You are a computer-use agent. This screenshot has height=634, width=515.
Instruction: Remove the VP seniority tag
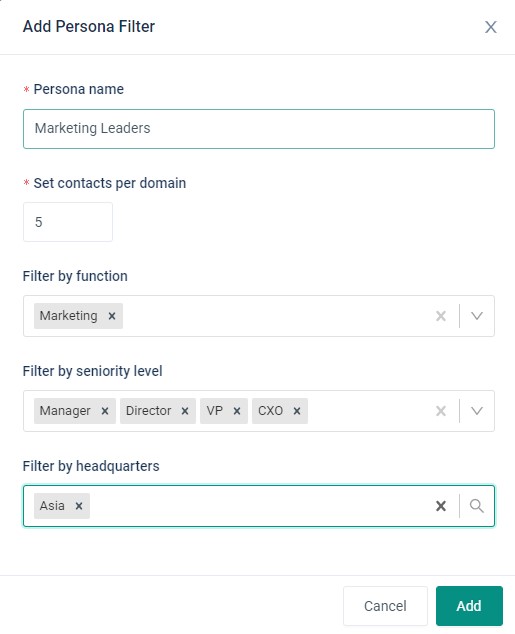coord(237,411)
